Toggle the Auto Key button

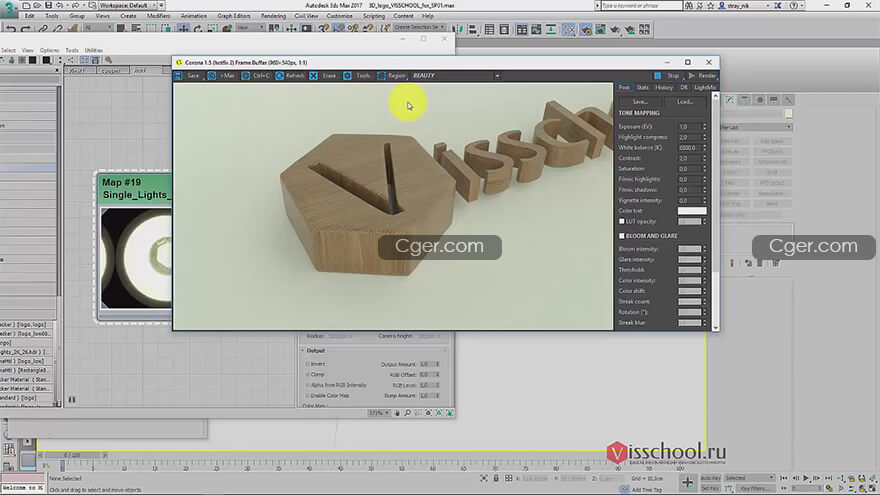(711, 478)
